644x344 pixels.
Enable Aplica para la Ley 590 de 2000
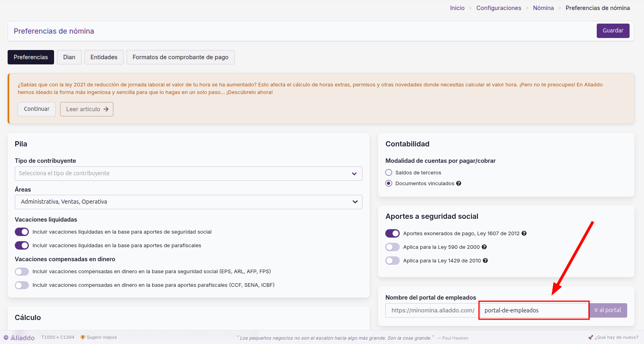(x=392, y=247)
